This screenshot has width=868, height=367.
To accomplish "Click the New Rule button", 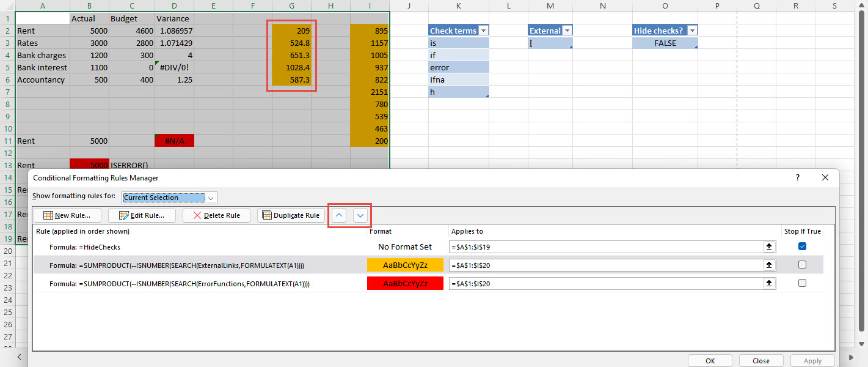I will (67, 215).
